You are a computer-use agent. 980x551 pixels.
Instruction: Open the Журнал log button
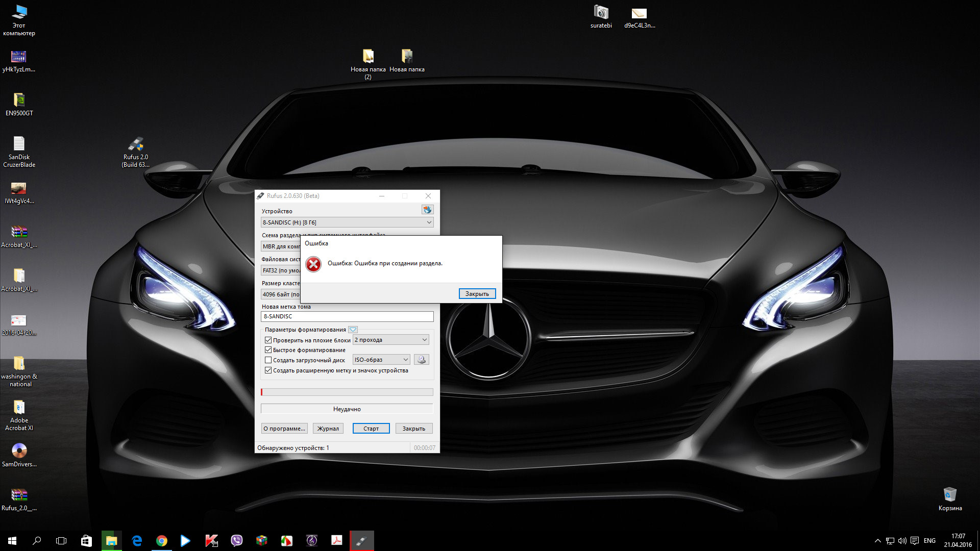(x=328, y=429)
